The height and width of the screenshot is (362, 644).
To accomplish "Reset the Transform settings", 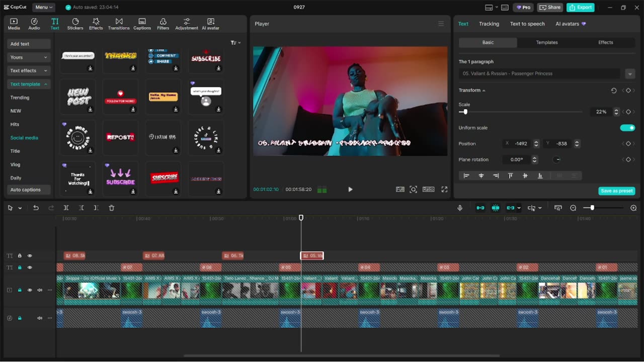I will 614,90.
